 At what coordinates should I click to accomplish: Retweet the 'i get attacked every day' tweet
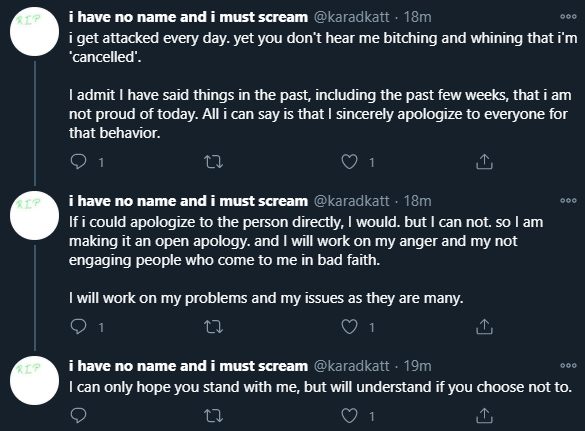click(x=214, y=162)
